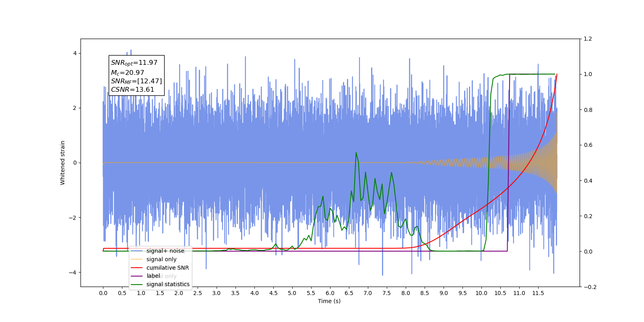
Task: Click the 'signal statistics' legend label
Action: click(x=168, y=284)
